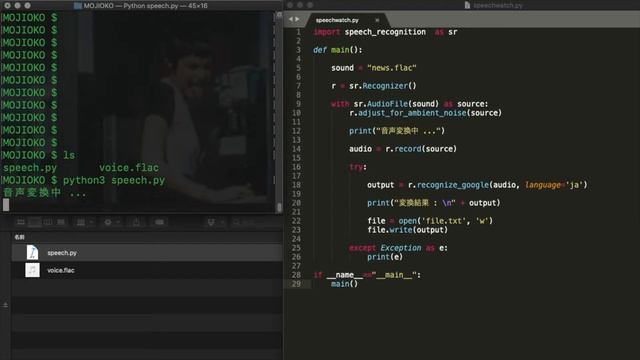The width and height of the screenshot is (640, 360).
Task: Switch Finder to column view
Action: [x=48, y=222]
